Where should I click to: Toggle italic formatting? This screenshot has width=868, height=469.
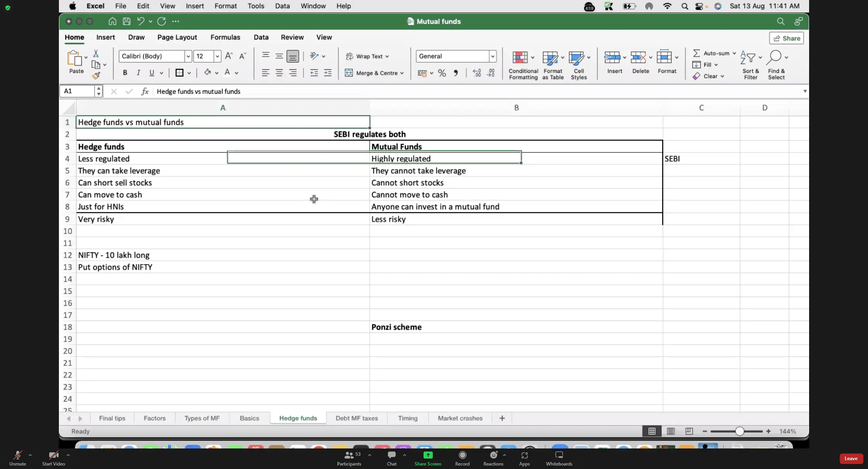(138, 73)
